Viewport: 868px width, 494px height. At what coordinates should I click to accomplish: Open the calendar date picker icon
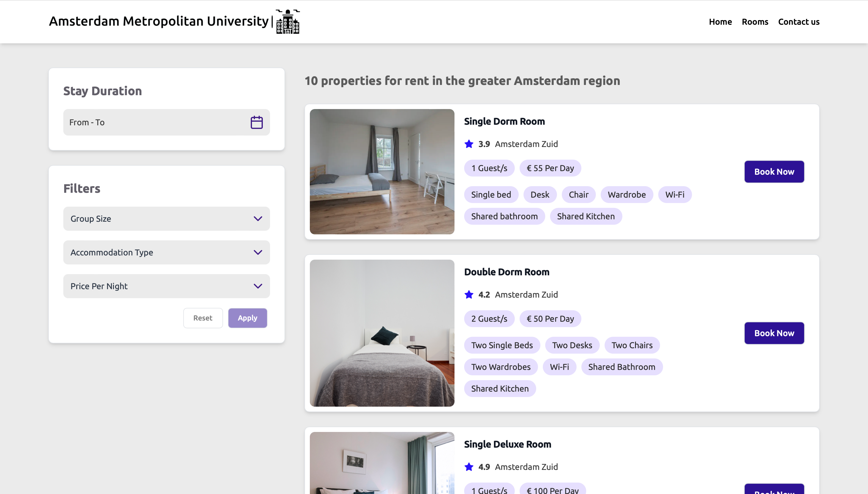click(256, 123)
